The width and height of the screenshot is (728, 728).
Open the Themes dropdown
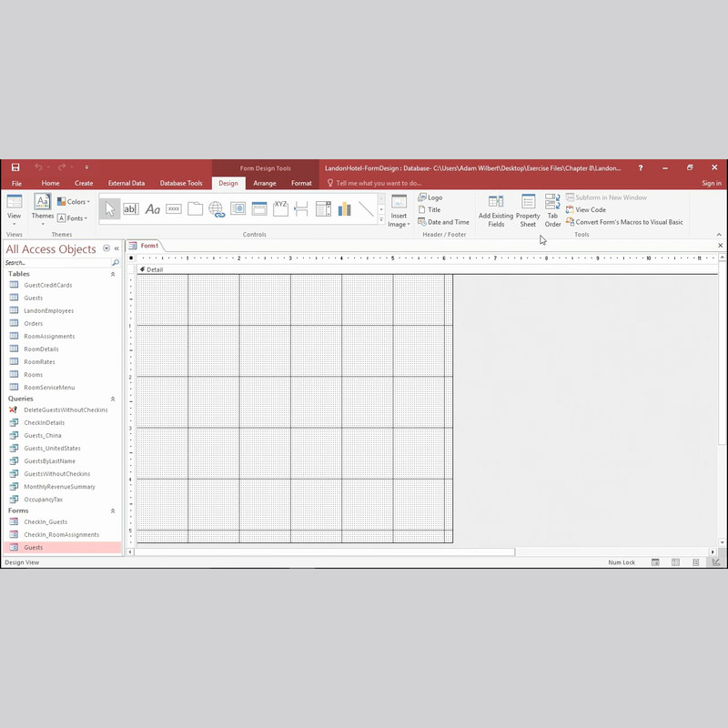click(43, 210)
